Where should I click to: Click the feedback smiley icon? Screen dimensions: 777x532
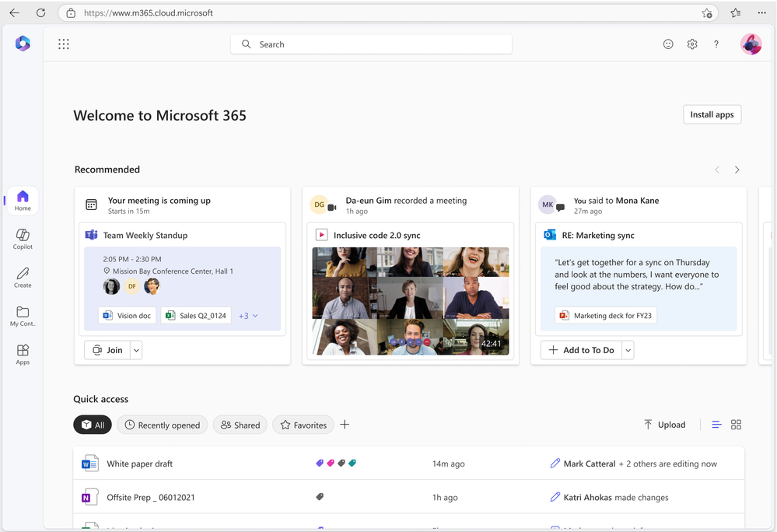[668, 44]
